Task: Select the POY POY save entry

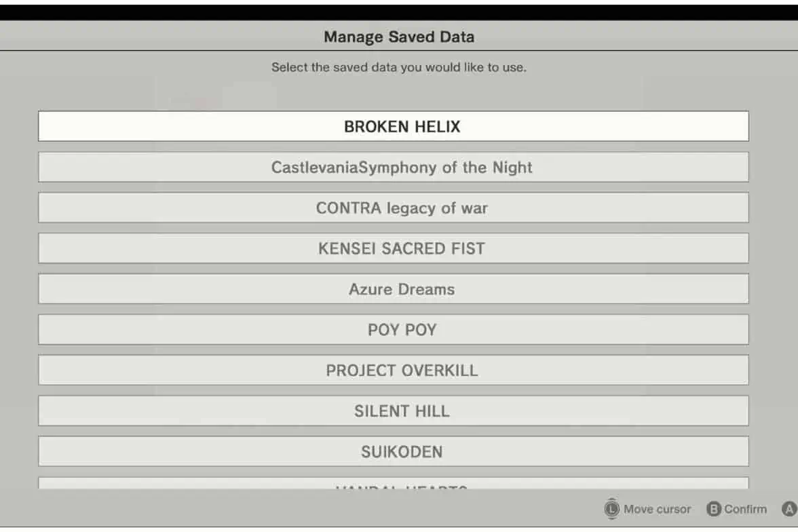Action: [x=394, y=330]
